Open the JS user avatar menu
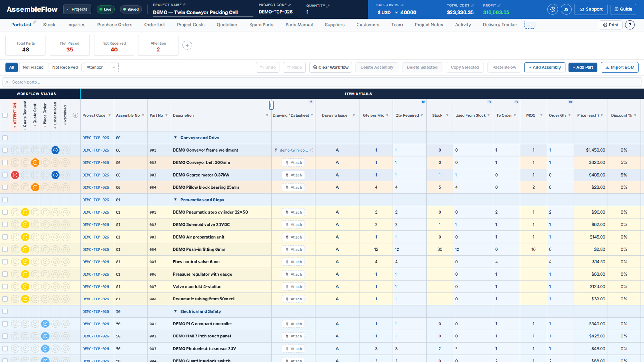 coord(566,9)
